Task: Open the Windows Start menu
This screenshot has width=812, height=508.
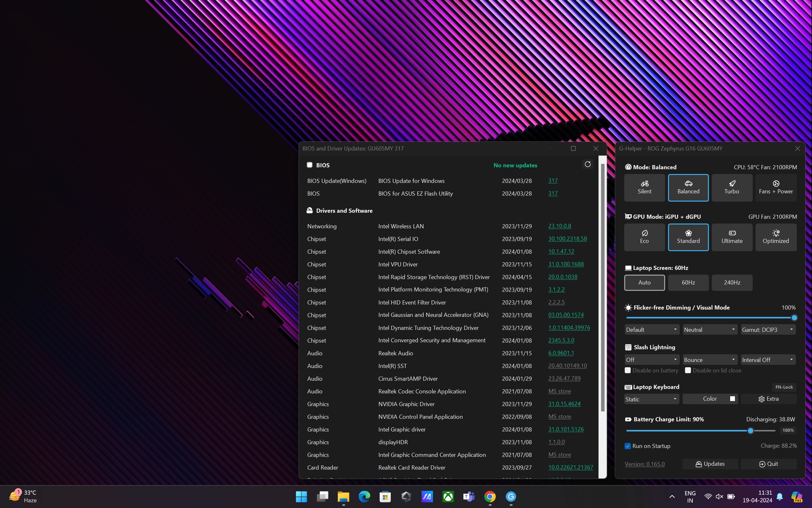Action: pos(301,497)
